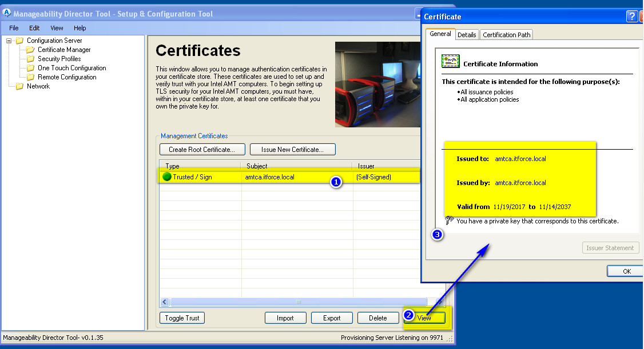
Task: Click the green trusted status icon
Action: pos(167,176)
